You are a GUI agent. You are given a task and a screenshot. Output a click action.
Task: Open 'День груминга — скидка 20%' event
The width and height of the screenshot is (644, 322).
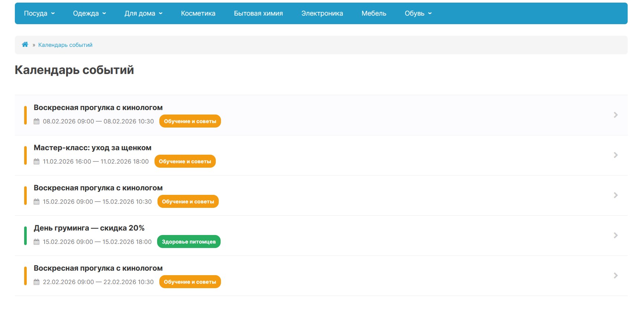click(89, 228)
